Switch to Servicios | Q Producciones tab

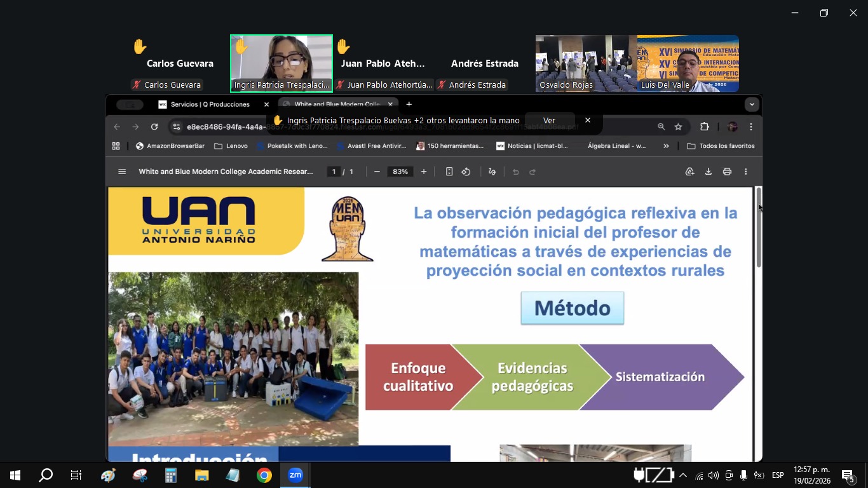(x=210, y=104)
